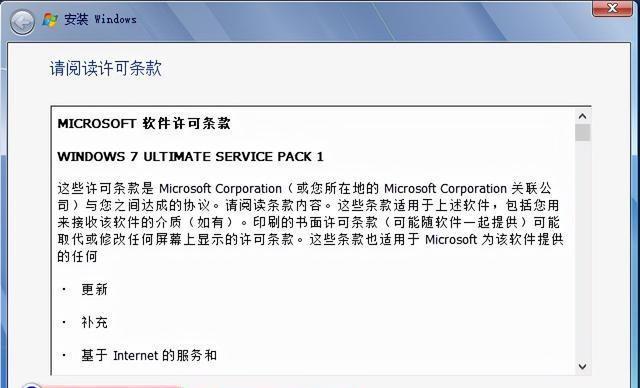Click the paragraph line ending with 的任何
Image resolution: width=640 pixels, height=388 pixels.
tap(77, 256)
